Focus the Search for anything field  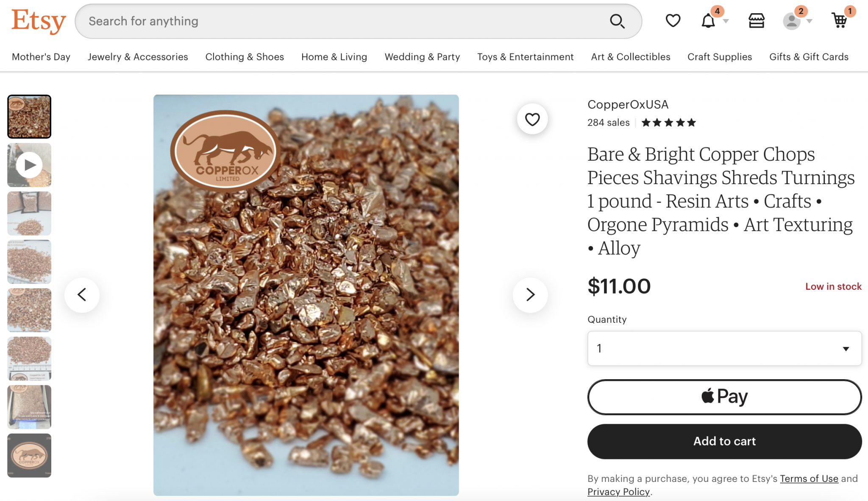(x=339, y=21)
